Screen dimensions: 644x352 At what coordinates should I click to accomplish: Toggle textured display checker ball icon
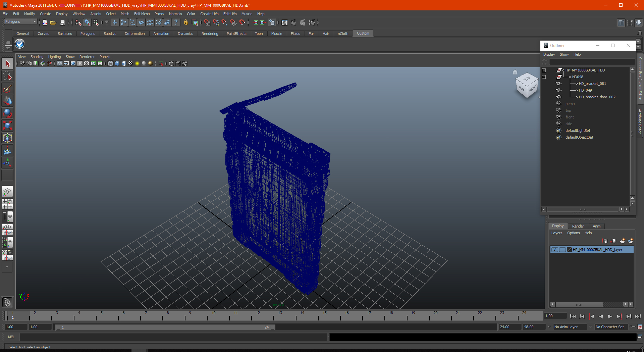(130, 63)
